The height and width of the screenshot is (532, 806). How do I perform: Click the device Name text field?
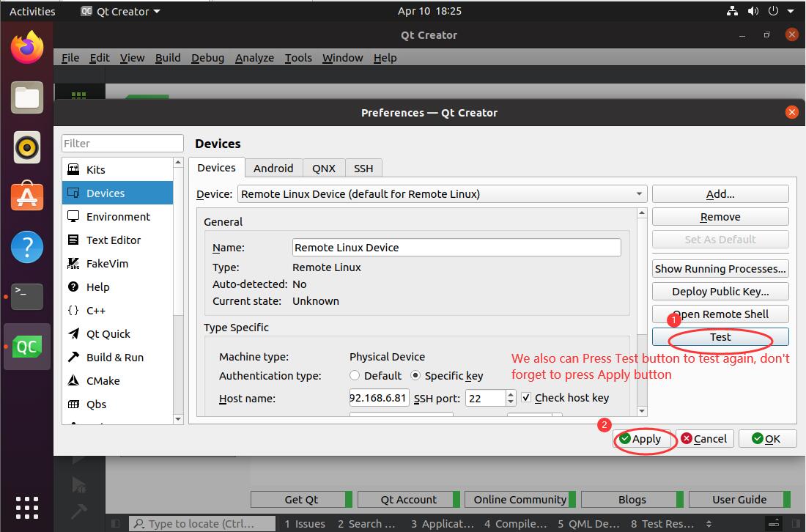tap(456, 247)
